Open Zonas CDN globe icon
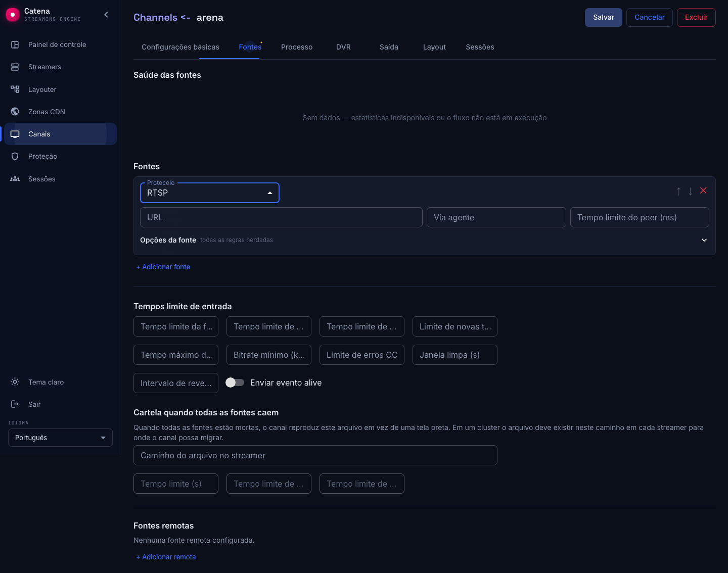The width and height of the screenshot is (728, 573). 15,112
